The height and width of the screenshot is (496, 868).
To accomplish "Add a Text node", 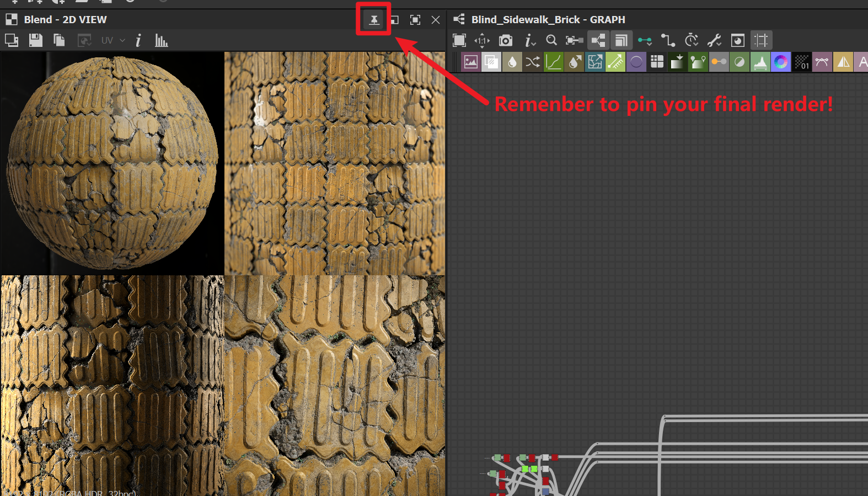I will click(x=861, y=62).
